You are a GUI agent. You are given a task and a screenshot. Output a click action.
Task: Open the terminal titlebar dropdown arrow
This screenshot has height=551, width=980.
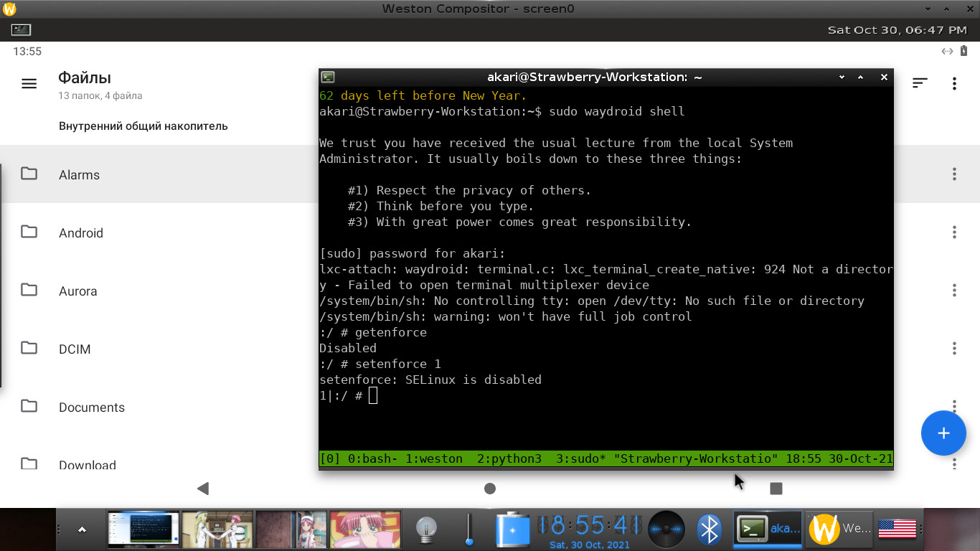pyautogui.click(x=840, y=77)
